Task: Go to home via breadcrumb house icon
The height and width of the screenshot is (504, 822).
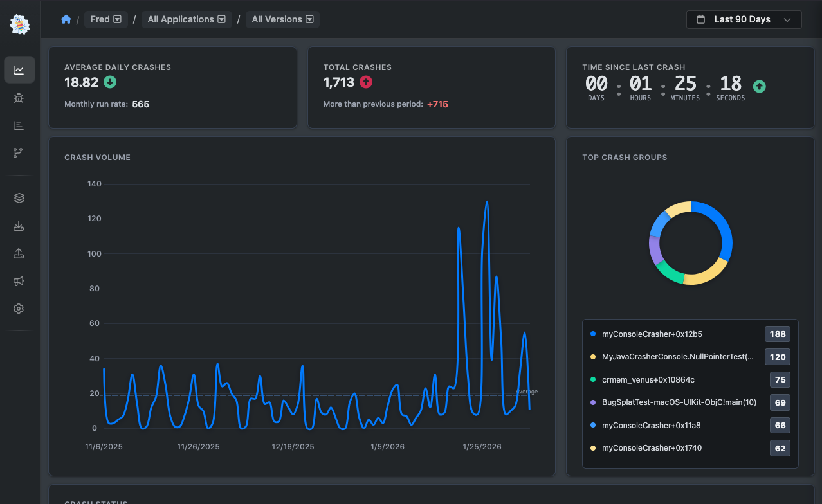Action: [x=66, y=19]
